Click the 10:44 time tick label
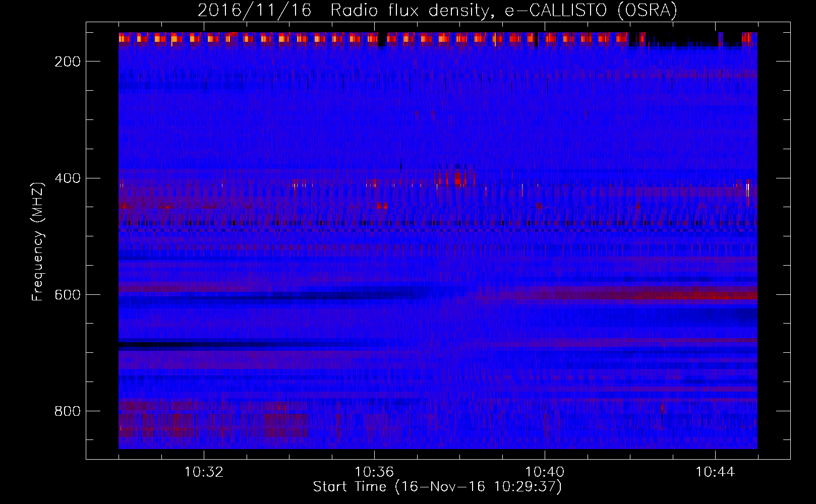Viewport: 816px width, 504px height. [715, 472]
